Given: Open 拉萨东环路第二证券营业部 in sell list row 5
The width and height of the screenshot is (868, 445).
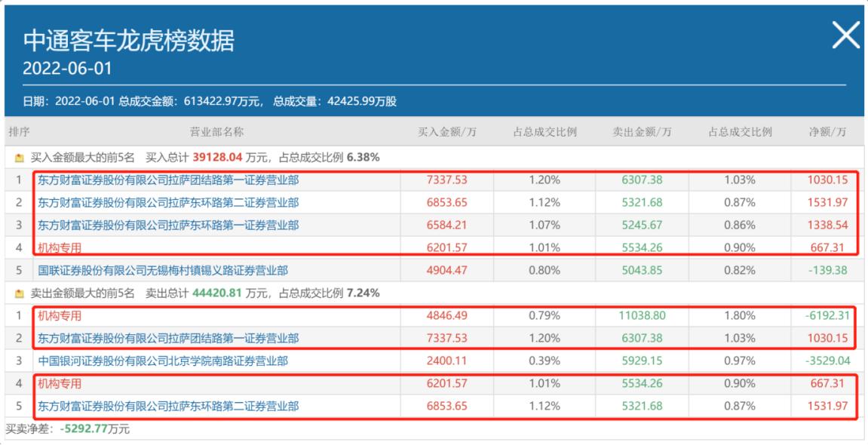Looking at the screenshot, I should (168, 407).
